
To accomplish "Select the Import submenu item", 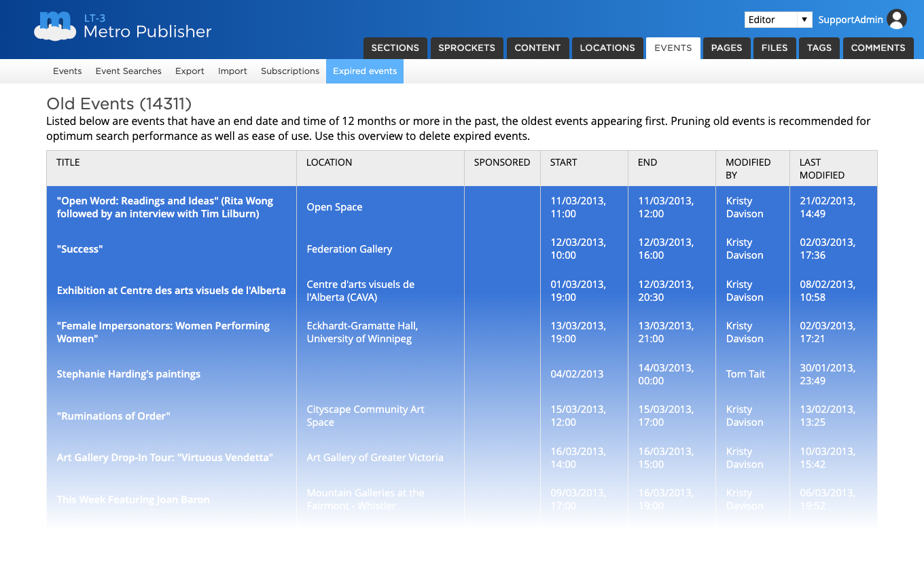I will click(x=232, y=71).
